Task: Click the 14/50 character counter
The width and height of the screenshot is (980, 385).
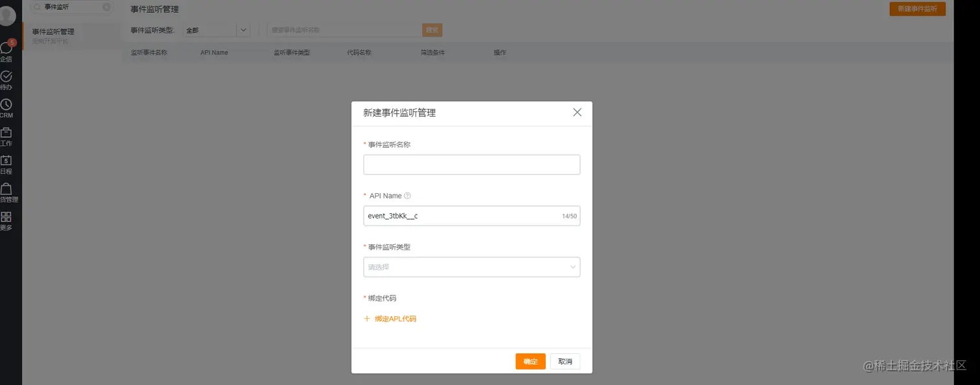Action: pyautogui.click(x=569, y=216)
